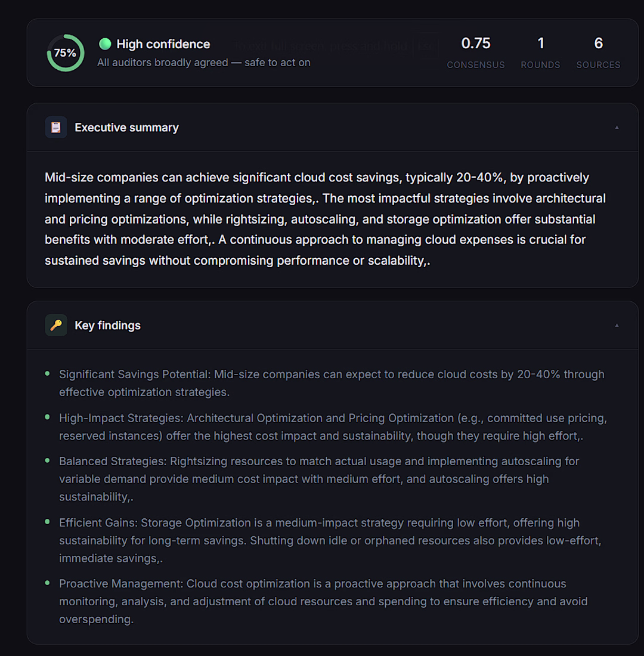Collapse the Executive summary section arrow
Viewport: 644px width, 656px height.
[617, 127]
